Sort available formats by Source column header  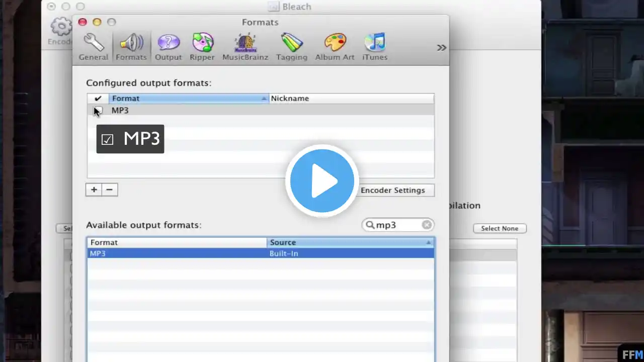(x=350, y=242)
